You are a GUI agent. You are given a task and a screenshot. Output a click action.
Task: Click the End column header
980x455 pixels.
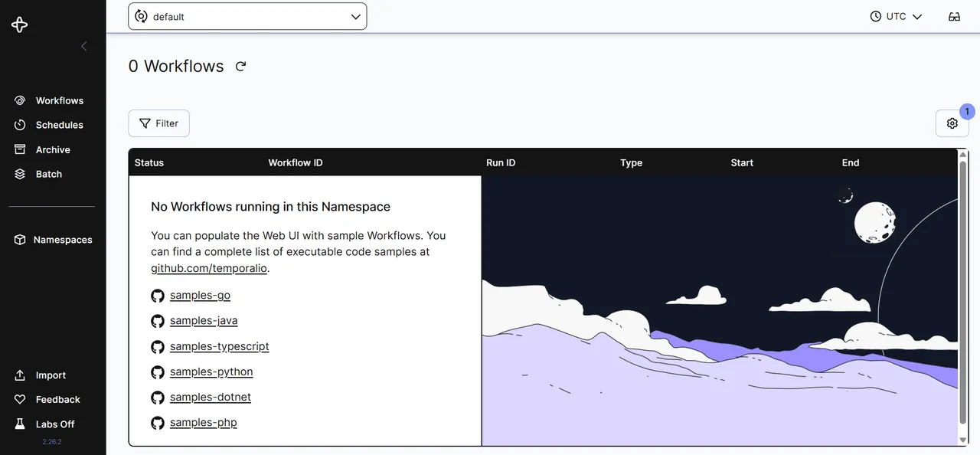pyautogui.click(x=851, y=162)
